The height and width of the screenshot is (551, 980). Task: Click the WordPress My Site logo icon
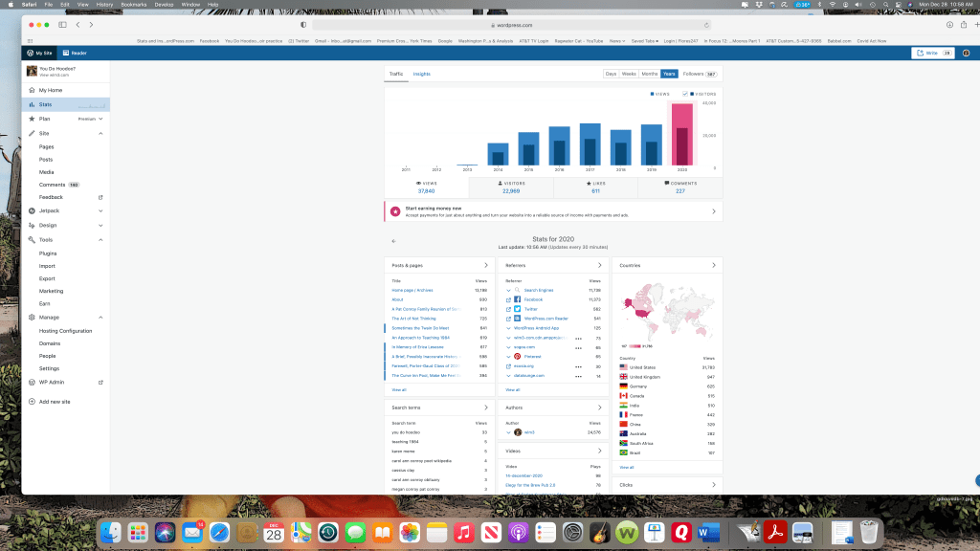point(30,53)
